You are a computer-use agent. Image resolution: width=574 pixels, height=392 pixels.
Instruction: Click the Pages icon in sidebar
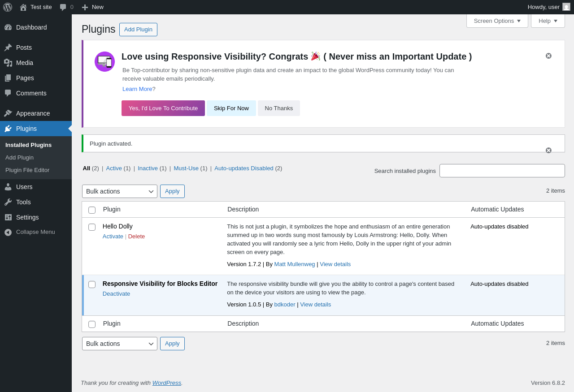[x=8, y=78]
